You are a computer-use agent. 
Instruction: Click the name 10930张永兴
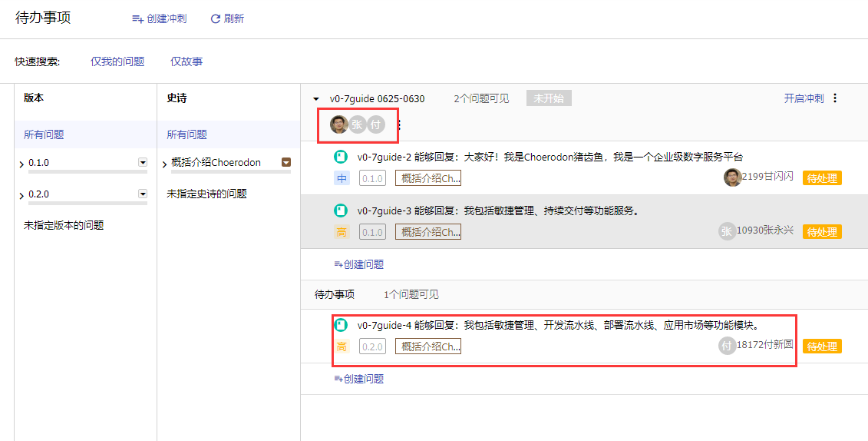point(765,230)
